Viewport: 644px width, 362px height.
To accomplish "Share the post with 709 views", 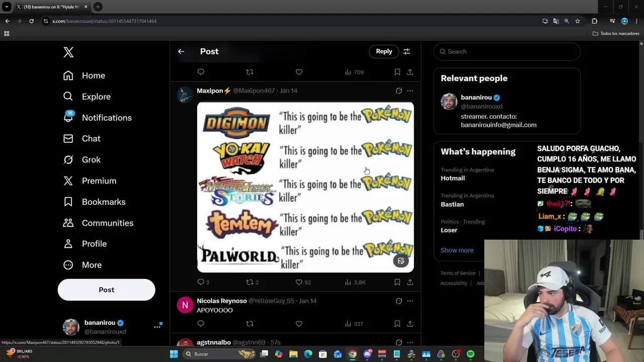I will 410,72.
